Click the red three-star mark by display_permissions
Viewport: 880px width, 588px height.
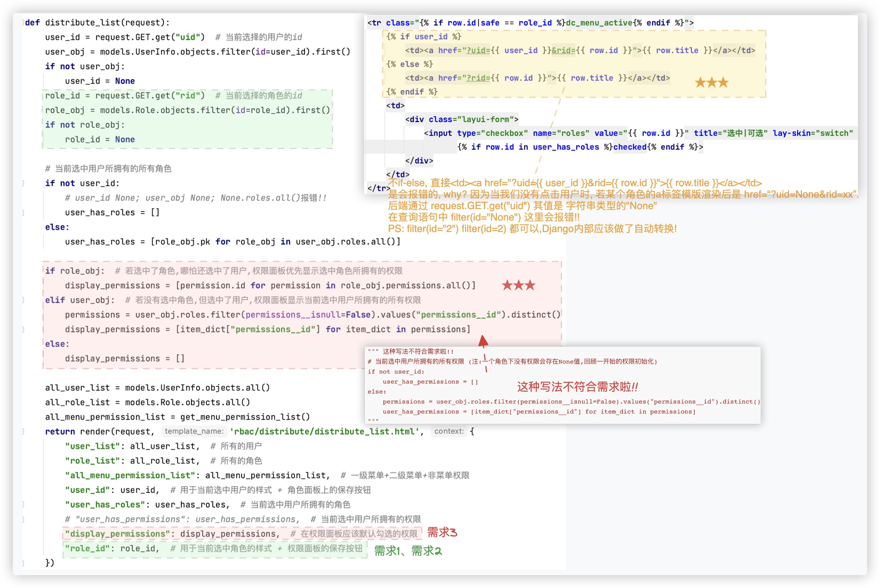click(x=518, y=285)
